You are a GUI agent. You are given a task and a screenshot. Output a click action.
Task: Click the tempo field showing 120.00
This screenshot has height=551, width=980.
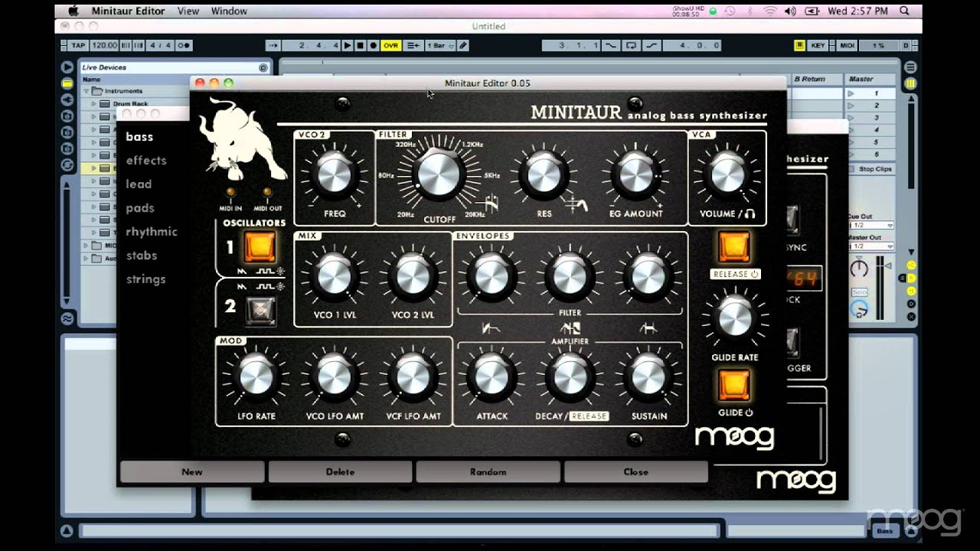coord(104,46)
